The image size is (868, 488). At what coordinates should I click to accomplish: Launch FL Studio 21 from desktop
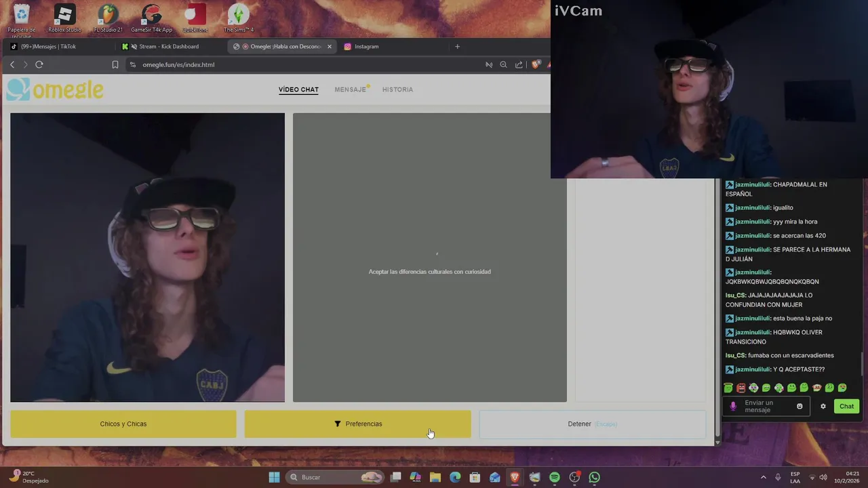point(108,18)
